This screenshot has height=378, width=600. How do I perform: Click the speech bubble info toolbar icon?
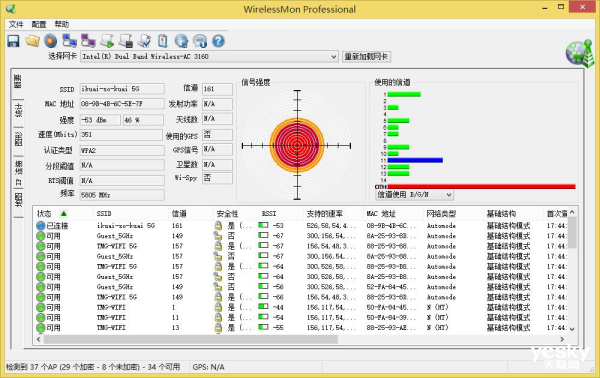coord(200,41)
